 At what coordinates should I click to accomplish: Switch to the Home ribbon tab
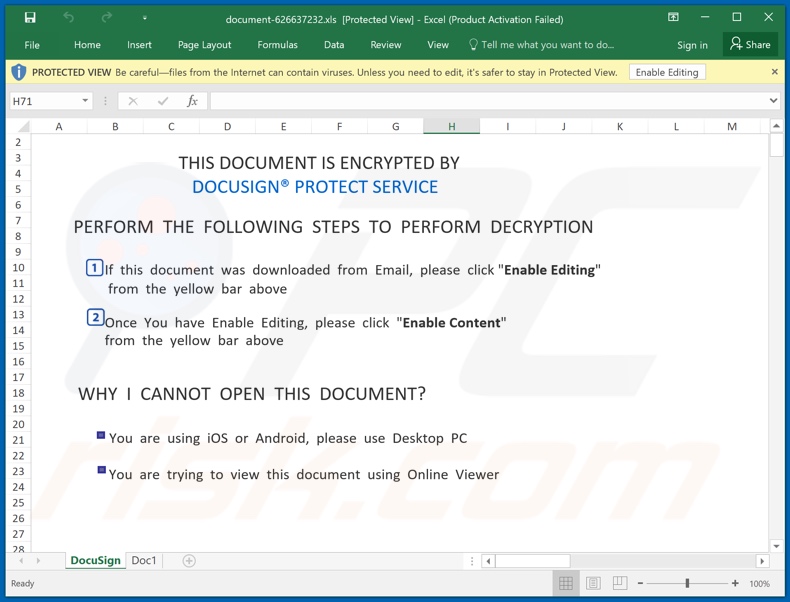point(87,45)
